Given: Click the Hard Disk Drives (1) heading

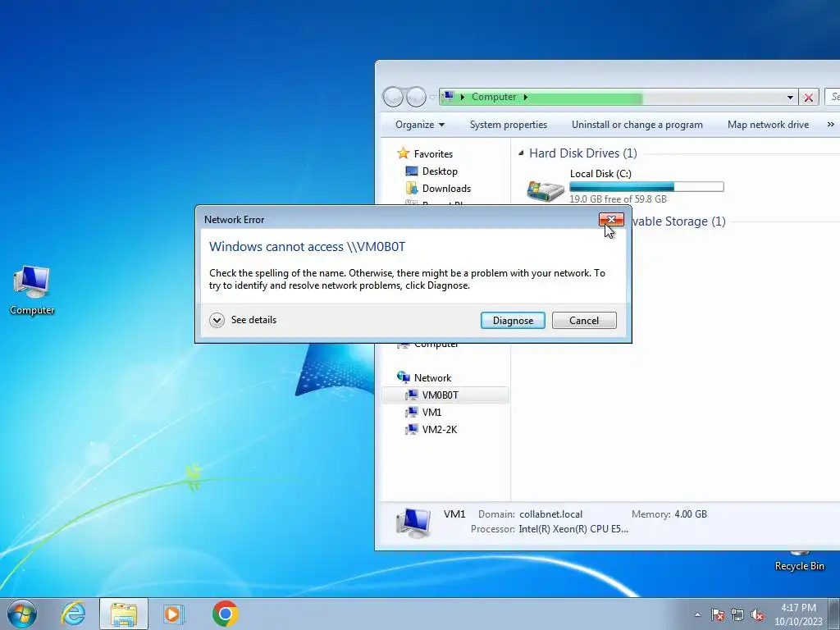Looking at the screenshot, I should [583, 153].
